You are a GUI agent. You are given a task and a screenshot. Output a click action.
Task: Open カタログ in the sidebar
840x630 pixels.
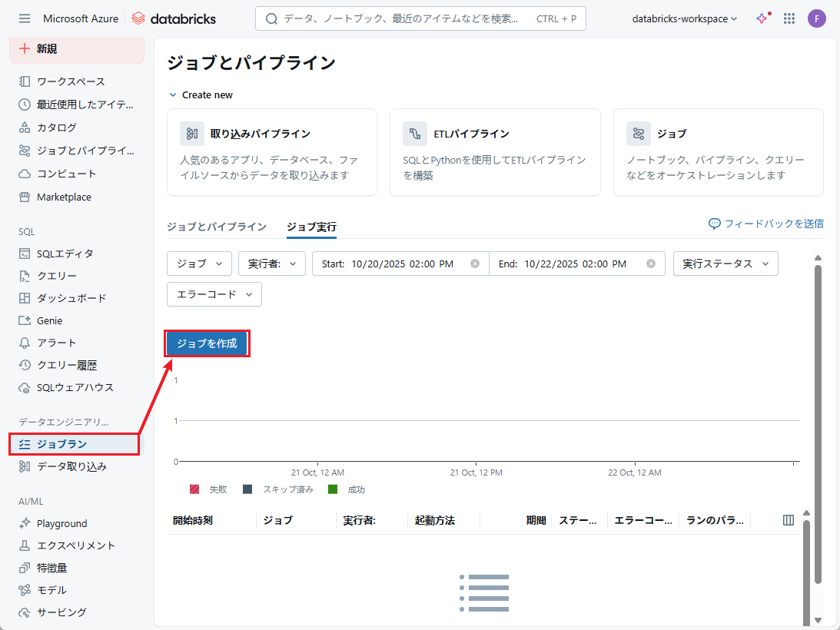pos(56,128)
